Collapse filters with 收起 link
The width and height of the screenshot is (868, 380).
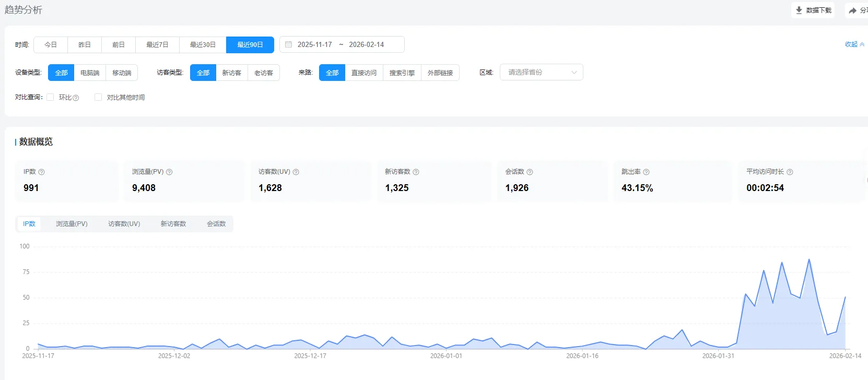click(854, 44)
